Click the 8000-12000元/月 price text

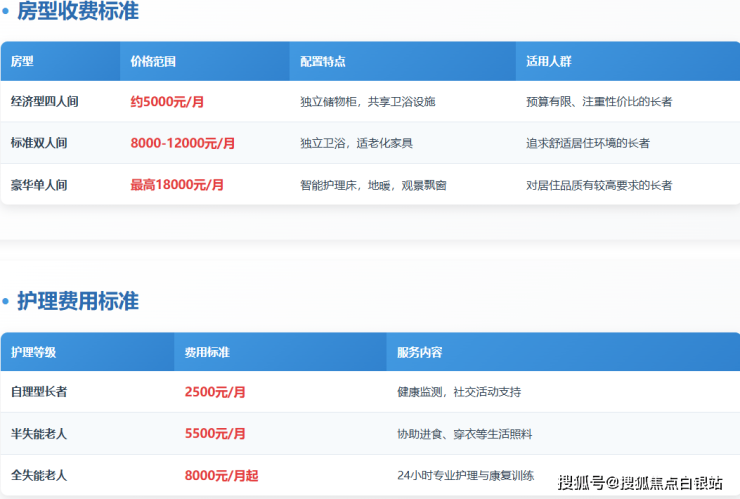coord(183,143)
